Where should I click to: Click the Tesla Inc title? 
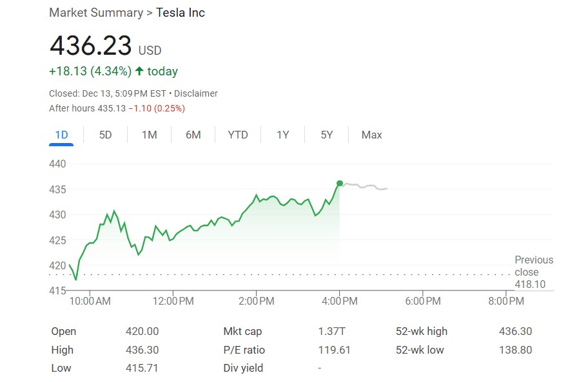click(181, 13)
